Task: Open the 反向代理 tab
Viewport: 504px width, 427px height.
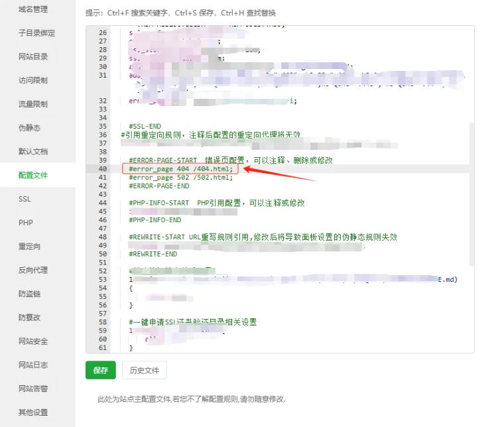Action: pyautogui.click(x=33, y=271)
